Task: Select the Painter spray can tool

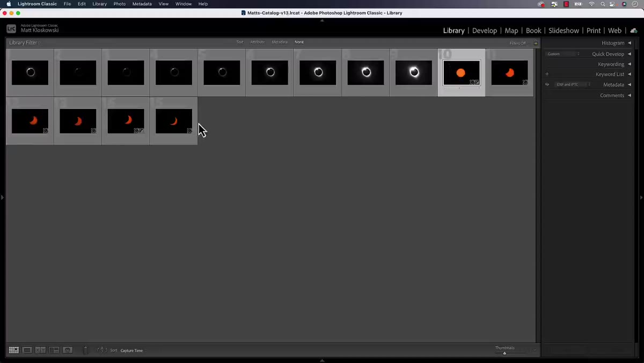Action: click(x=85, y=350)
